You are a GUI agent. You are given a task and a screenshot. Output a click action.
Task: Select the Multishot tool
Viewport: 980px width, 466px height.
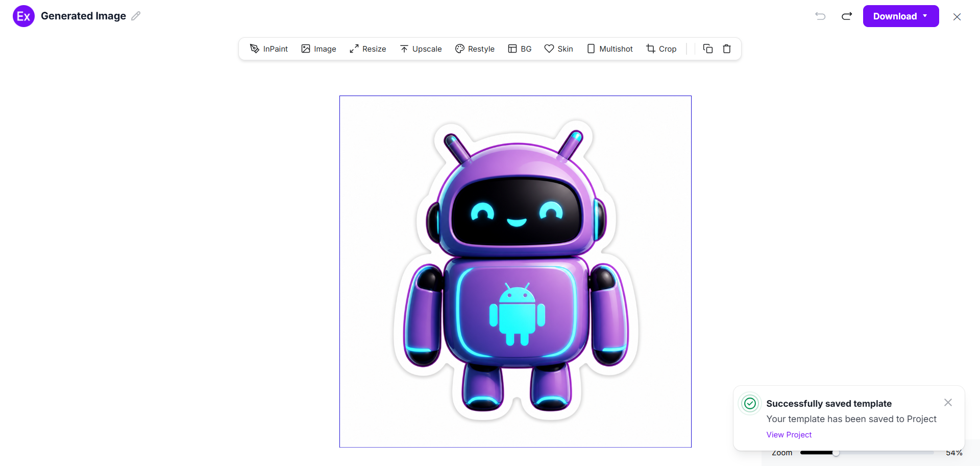tap(610, 49)
